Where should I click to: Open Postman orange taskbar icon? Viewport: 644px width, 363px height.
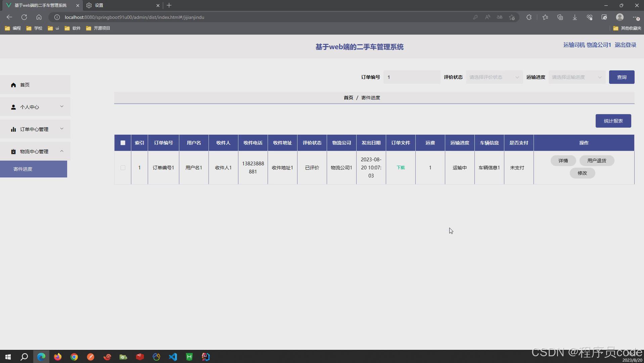click(x=91, y=357)
